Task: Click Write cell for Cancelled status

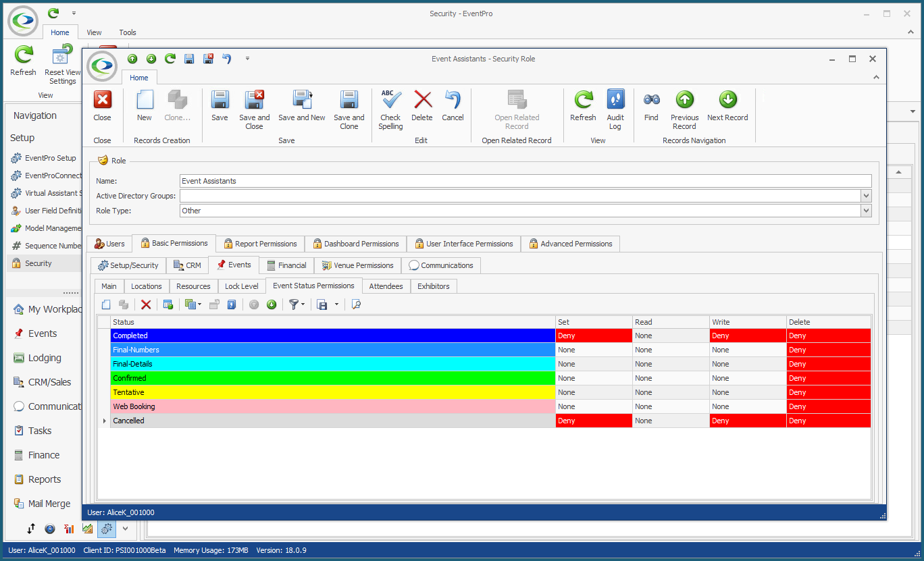Action: [748, 421]
